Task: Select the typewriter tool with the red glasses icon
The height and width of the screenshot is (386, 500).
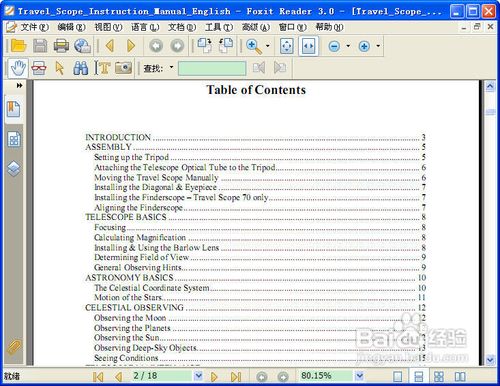Action: (39, 68)
